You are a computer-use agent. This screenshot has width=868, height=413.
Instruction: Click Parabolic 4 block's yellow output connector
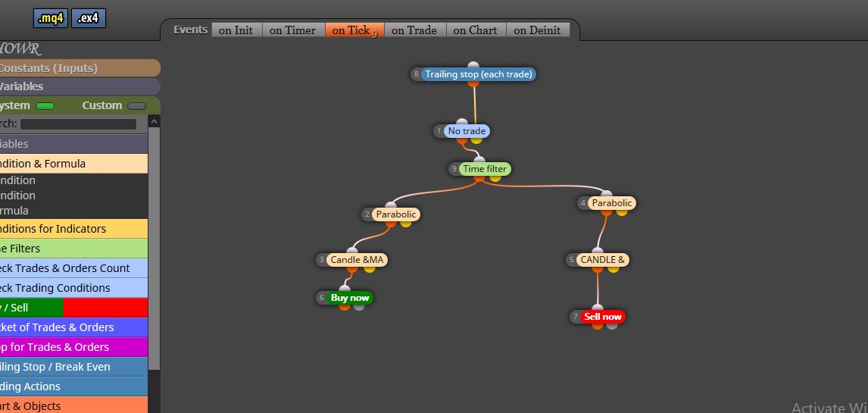[622, 211]
